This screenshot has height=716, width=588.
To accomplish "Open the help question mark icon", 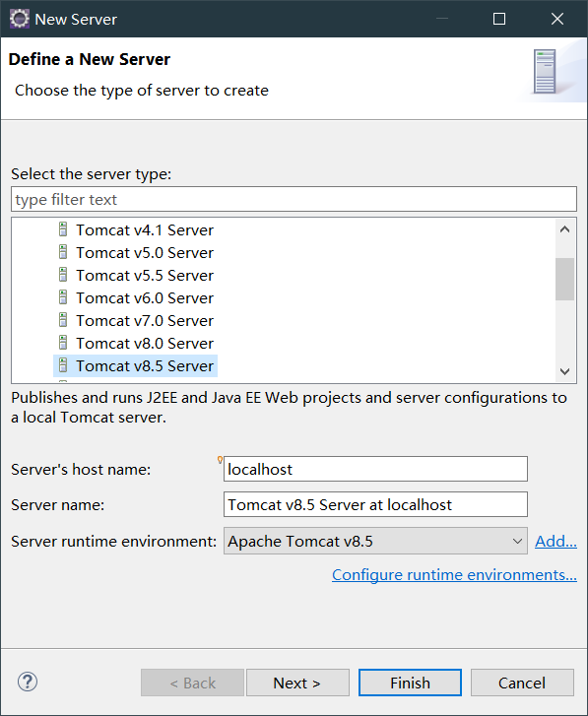I will click(28, 683).
